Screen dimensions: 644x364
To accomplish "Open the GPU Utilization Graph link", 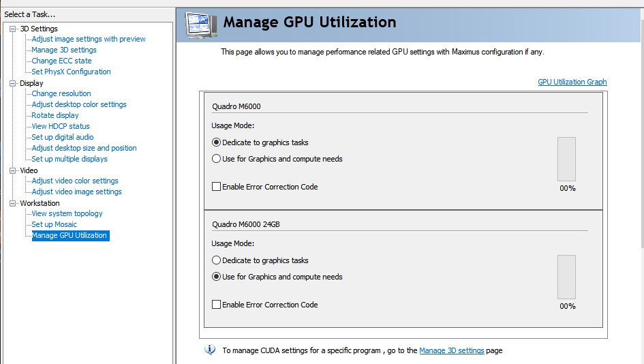I will click(572, 82).
